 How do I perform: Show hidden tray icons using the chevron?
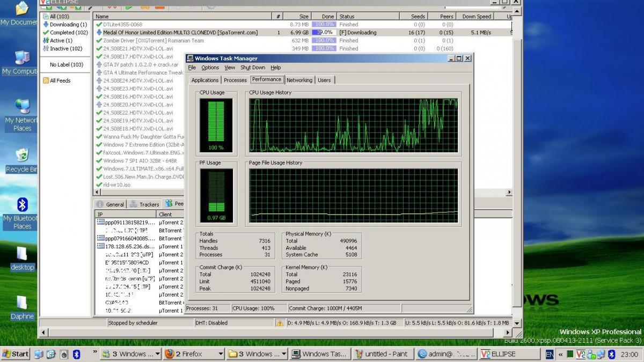pyautogui.click(x=561, y=354)
